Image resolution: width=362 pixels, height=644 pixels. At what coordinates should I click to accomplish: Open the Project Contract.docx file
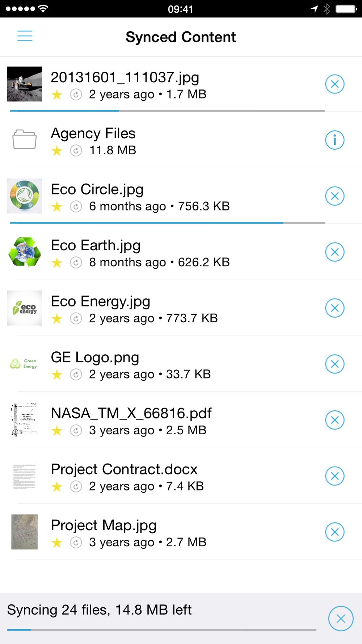pyautogui.click(x=124, y=469)
